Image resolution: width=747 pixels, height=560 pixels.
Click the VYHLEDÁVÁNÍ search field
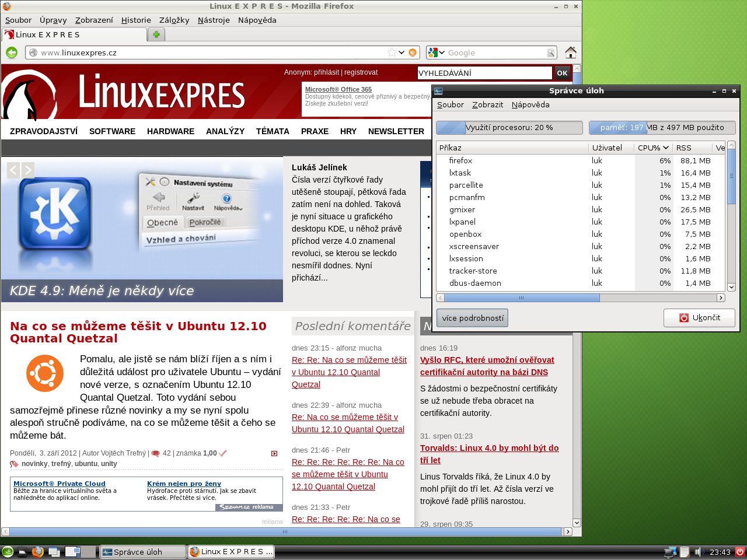(484, 73)
